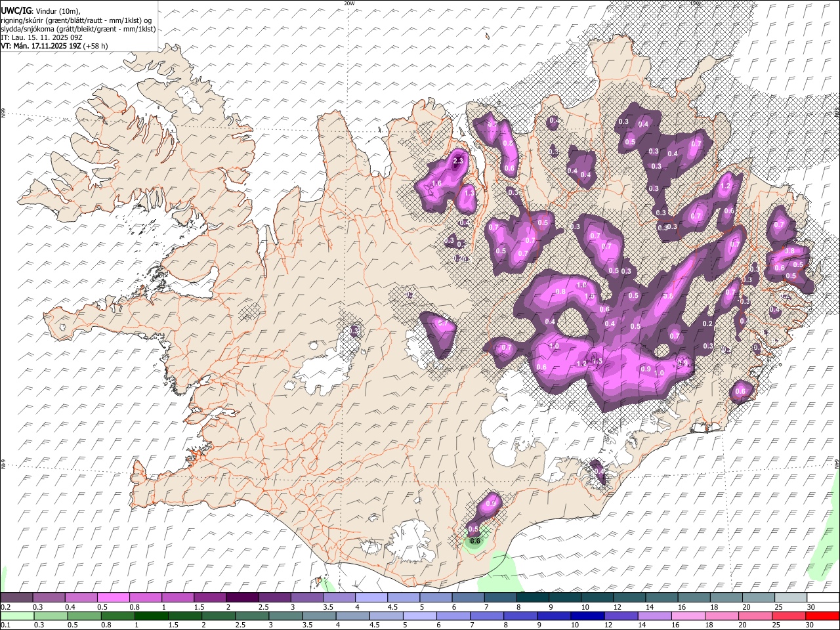Pick the dark purple 2 swatch, top scale

(242, 597)
